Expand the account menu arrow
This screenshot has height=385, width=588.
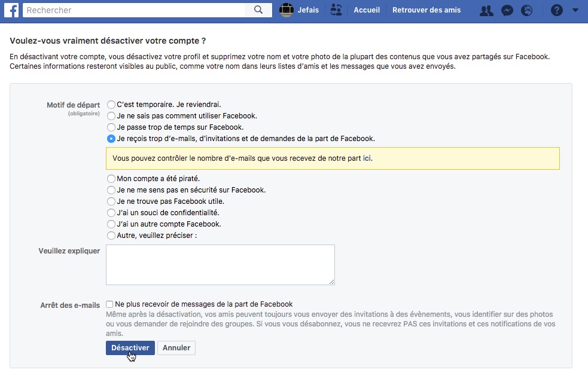[x=575, y=10]
